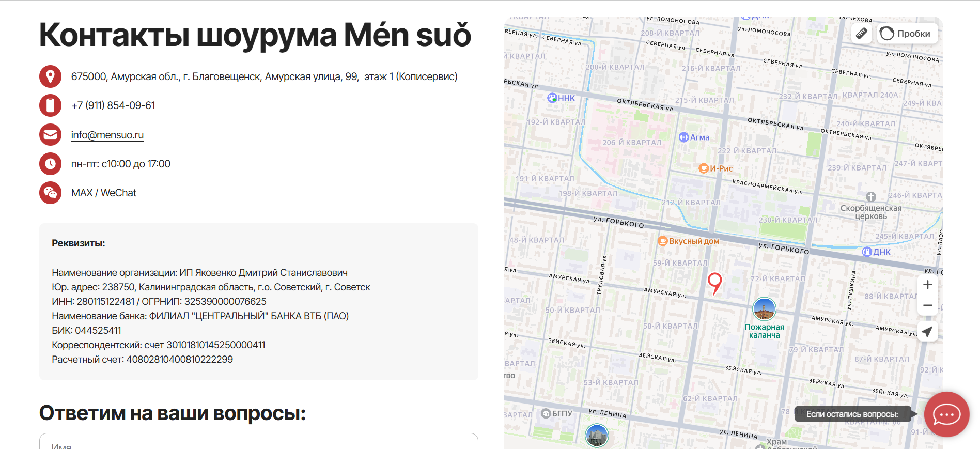Viewport: 980px width, 449px height.
Task: Zoom out on the map
Action: [927, 305]
